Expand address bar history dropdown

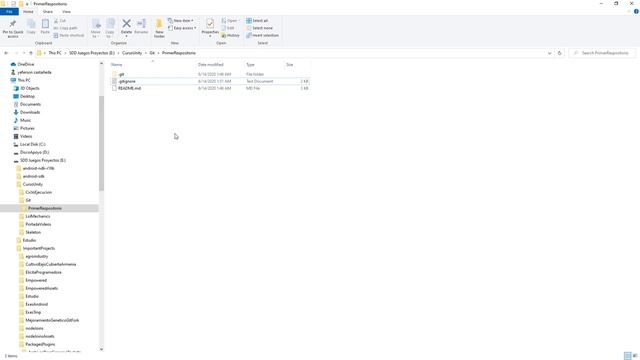(x=549, y=53)
